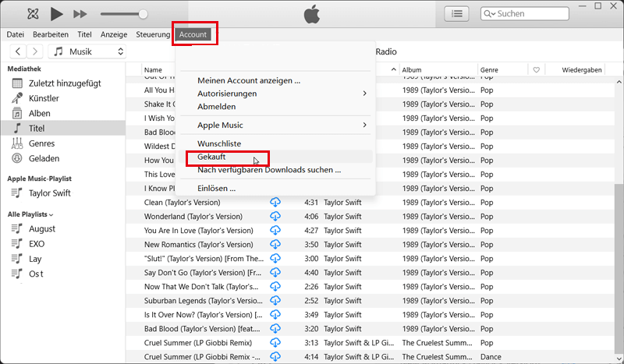Open the Datei menu
This screenshot has width=624, height=364.
pyautogui.click(x=15, y=34)
